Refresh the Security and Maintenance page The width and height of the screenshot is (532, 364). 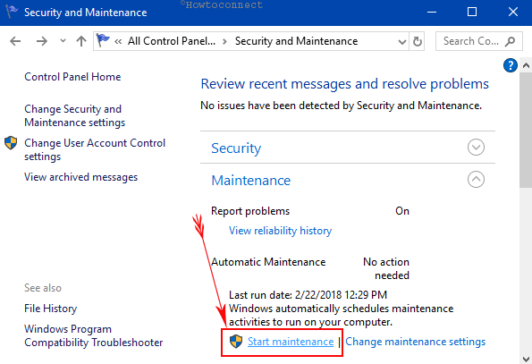pos(417,41)
